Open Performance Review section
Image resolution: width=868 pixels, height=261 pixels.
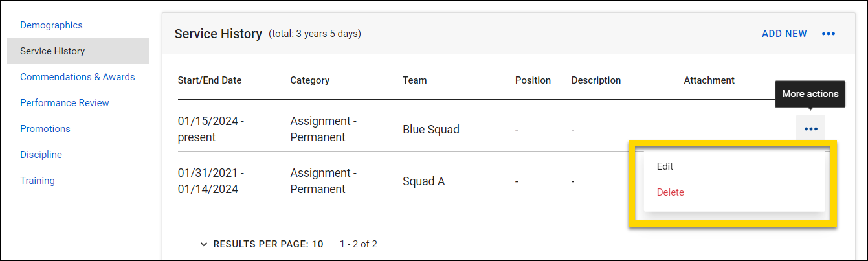(x=64, y=103)
